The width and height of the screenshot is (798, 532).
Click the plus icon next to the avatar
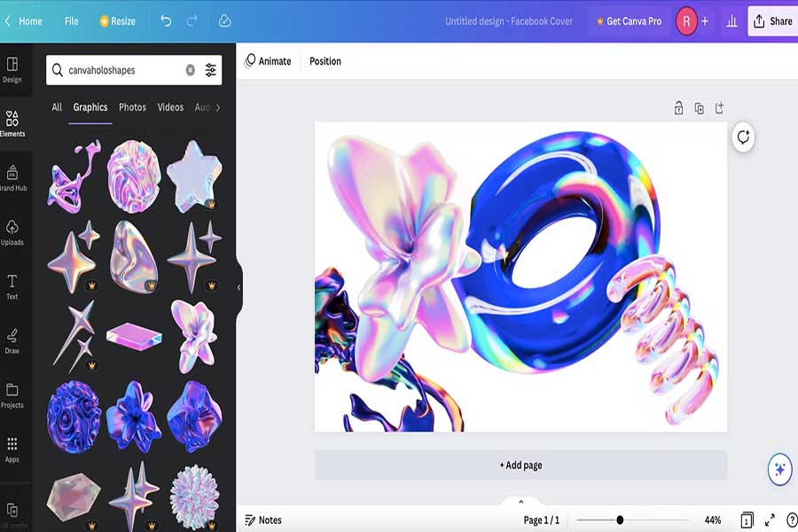(x=705, y=21)
